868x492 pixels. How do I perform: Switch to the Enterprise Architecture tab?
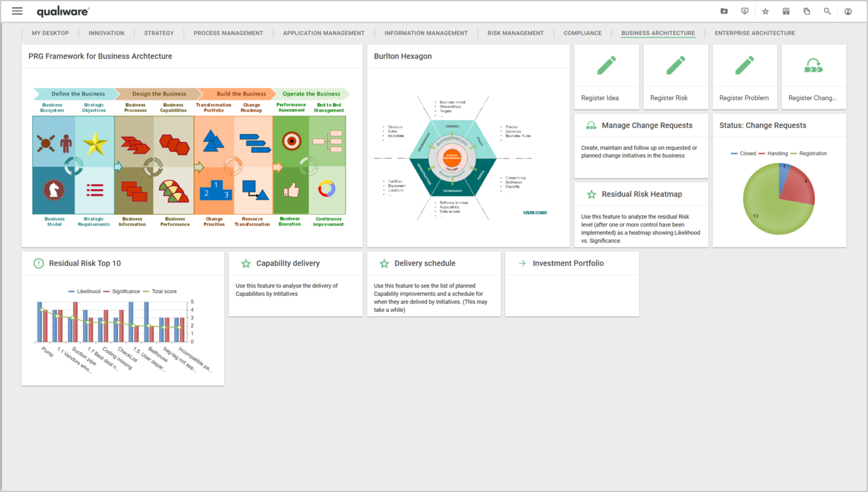pyautogui.click(x=754, y=33)
